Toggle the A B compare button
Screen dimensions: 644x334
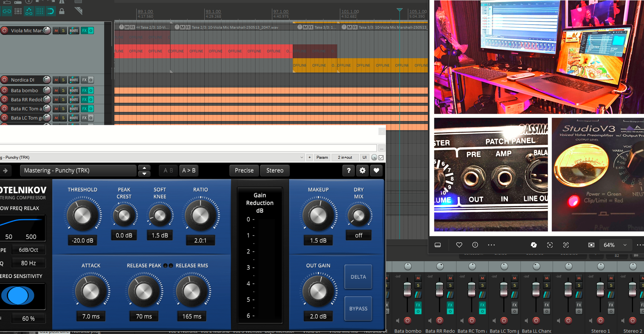click(168, 171)
